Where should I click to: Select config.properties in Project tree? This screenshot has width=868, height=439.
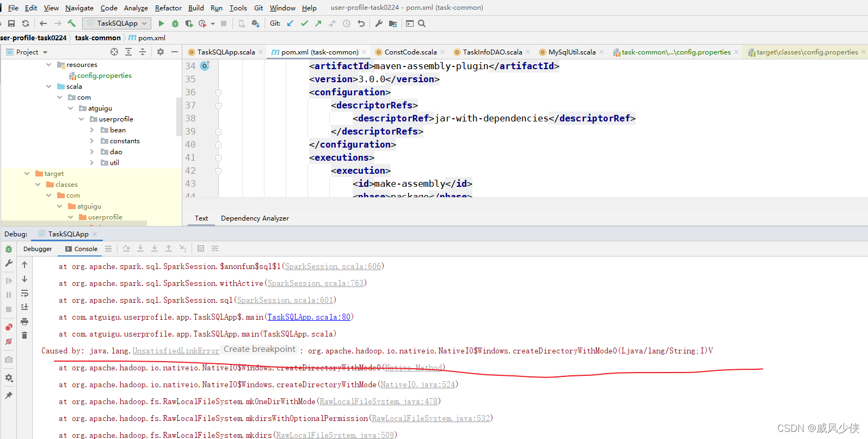tap(104, 76)
